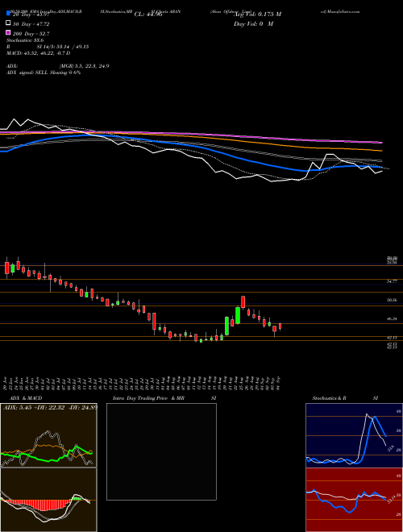Open the red-background RSI chart panel
This screenshot has height=532, width=403.
coord(354,500)
